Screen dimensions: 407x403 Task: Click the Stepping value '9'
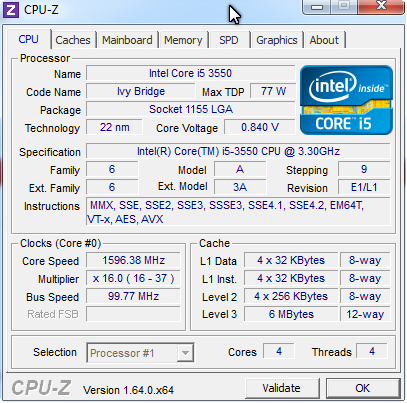click(x=364, y=169)
